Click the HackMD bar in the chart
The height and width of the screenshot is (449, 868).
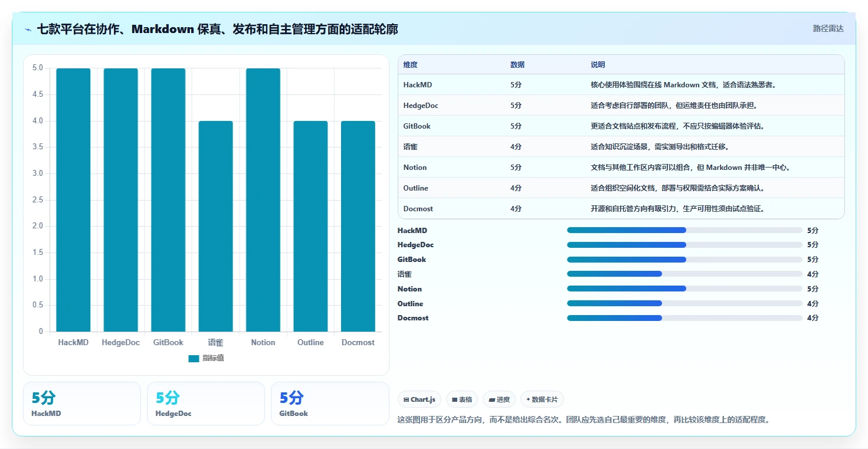click(73, 200)
